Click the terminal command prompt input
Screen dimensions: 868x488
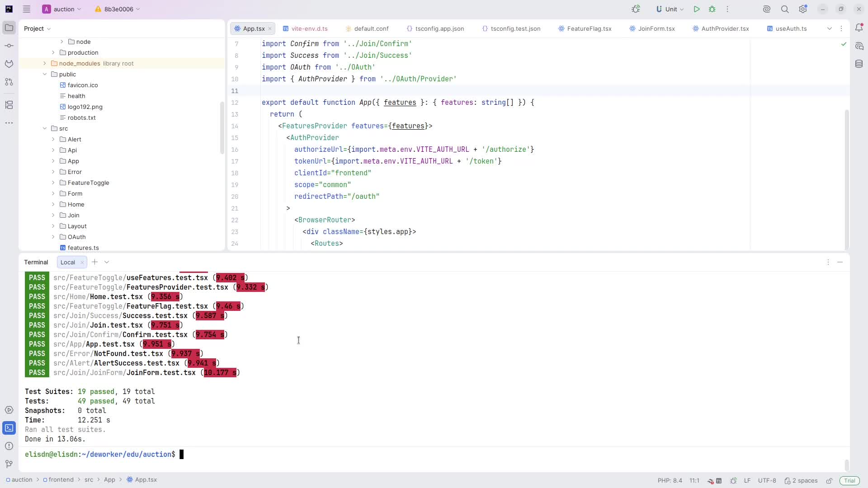pyautogui.click(x=182, y=455)
